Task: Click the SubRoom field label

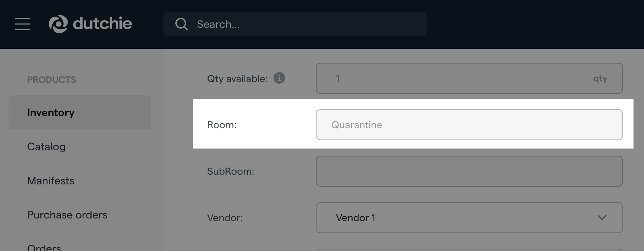Action: pos(231,171)
